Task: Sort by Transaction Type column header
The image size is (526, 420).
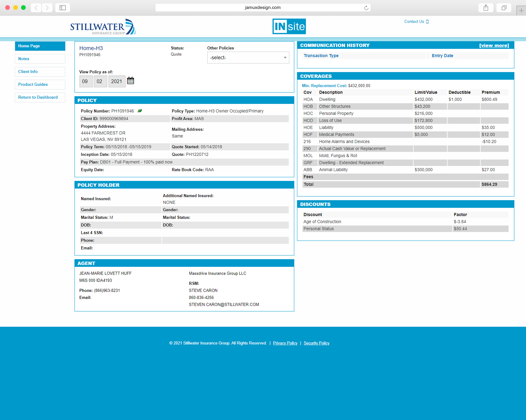Action: [321, 56]
